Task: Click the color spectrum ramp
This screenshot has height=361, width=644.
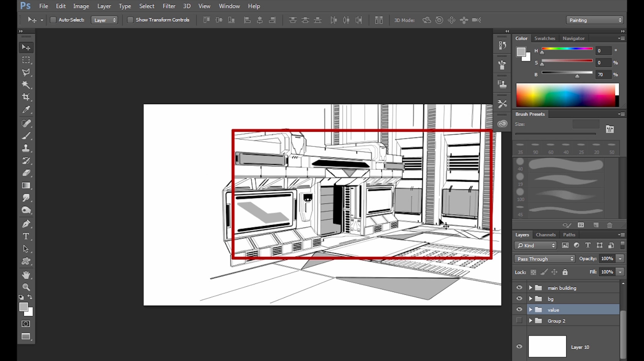Action: point(565,95)
